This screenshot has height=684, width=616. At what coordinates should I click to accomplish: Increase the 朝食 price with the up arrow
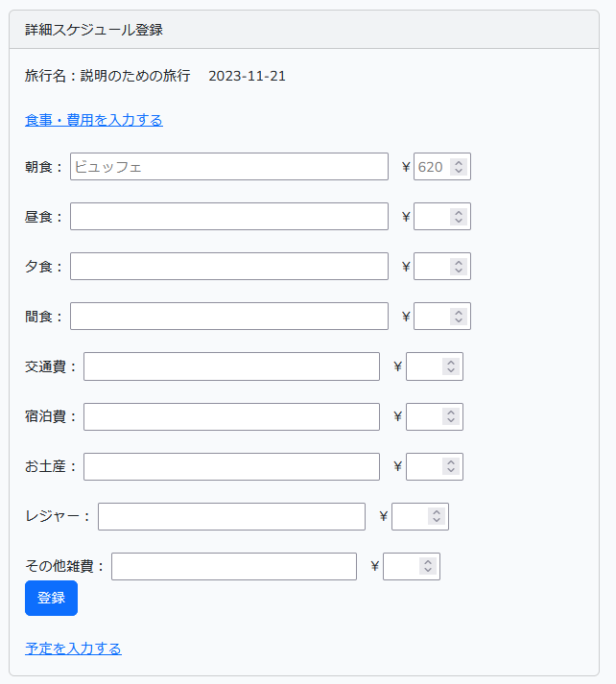point(459,163)
